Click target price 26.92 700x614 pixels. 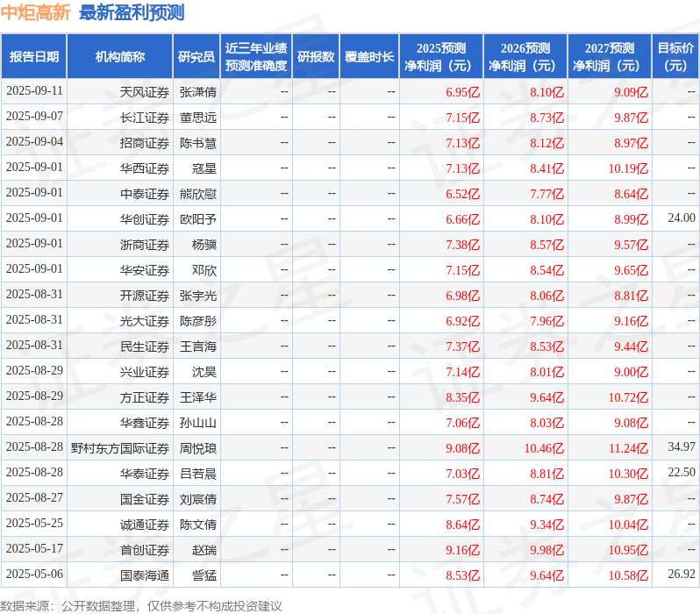pyautogui.click(x=682, y=575)
